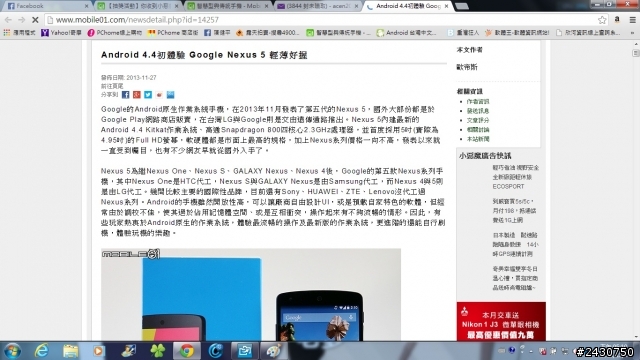The image size is (640, 360).
Task: Share article to Twitter
Action: [148, 95]
